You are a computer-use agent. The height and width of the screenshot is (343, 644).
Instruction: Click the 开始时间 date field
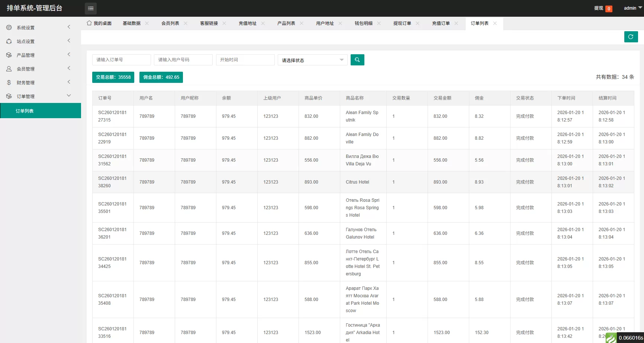[x=245, y=60]
